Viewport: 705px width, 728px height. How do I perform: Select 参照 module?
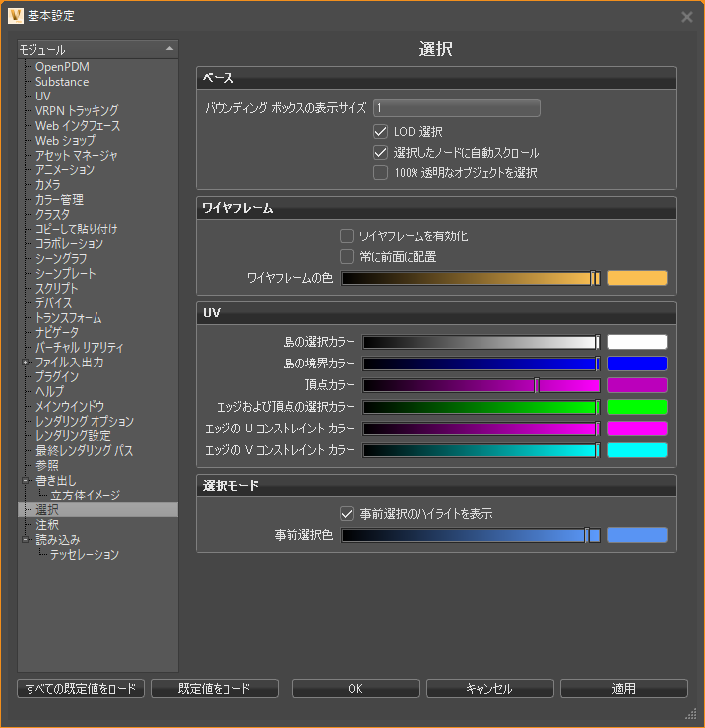47,466
